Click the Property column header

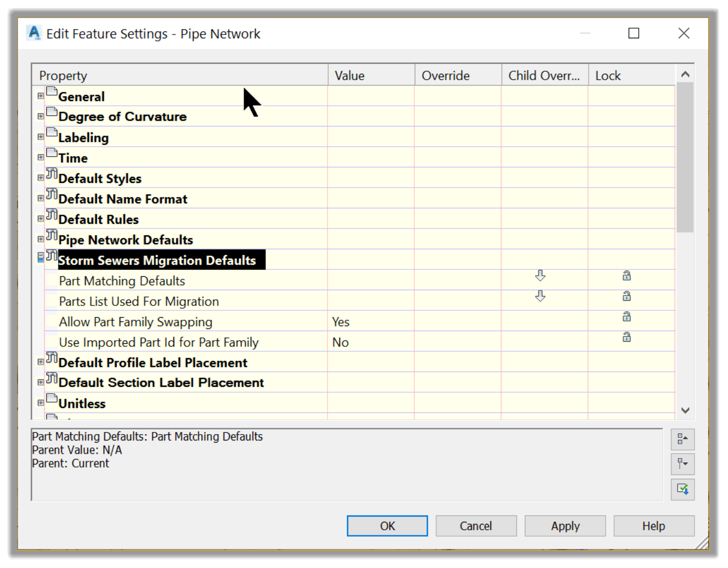click(180, 75)
